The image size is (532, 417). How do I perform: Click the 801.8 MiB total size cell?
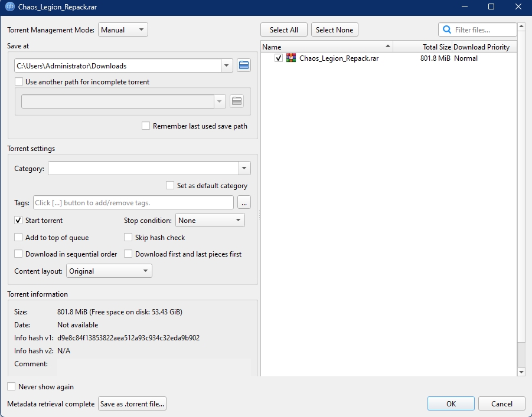pos(435,58)
